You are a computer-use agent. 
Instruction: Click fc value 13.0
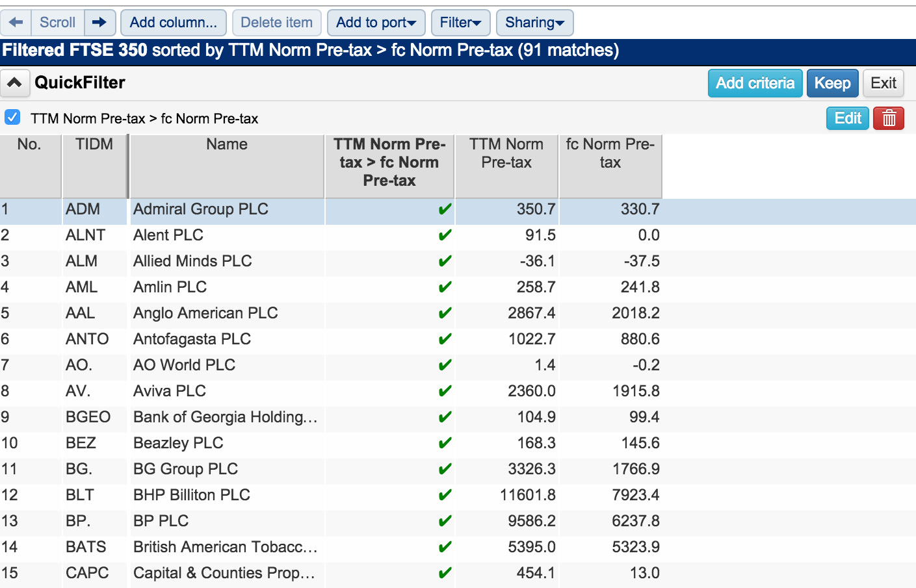645,573
